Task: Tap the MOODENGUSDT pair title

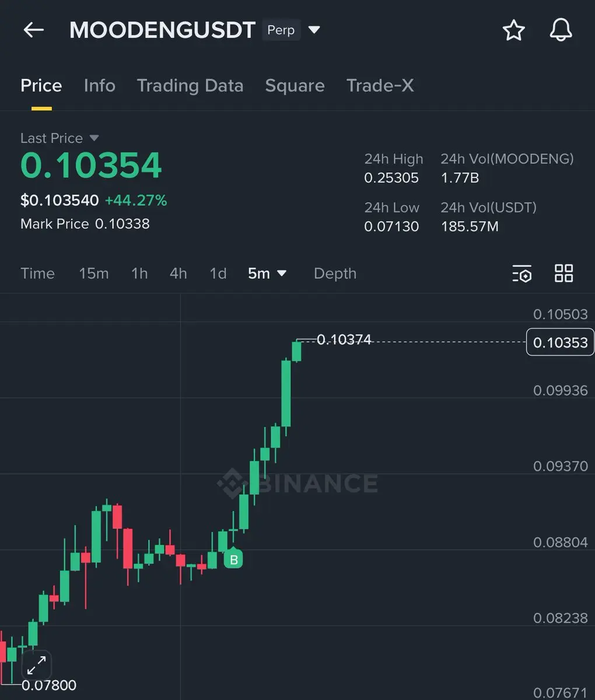Action: [162, 30]
